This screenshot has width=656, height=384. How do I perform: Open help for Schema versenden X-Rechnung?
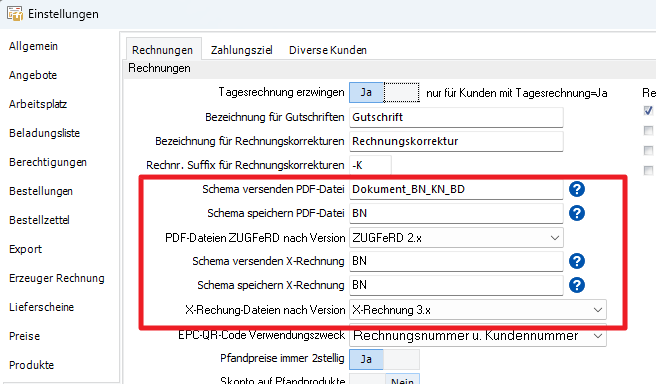577,261
